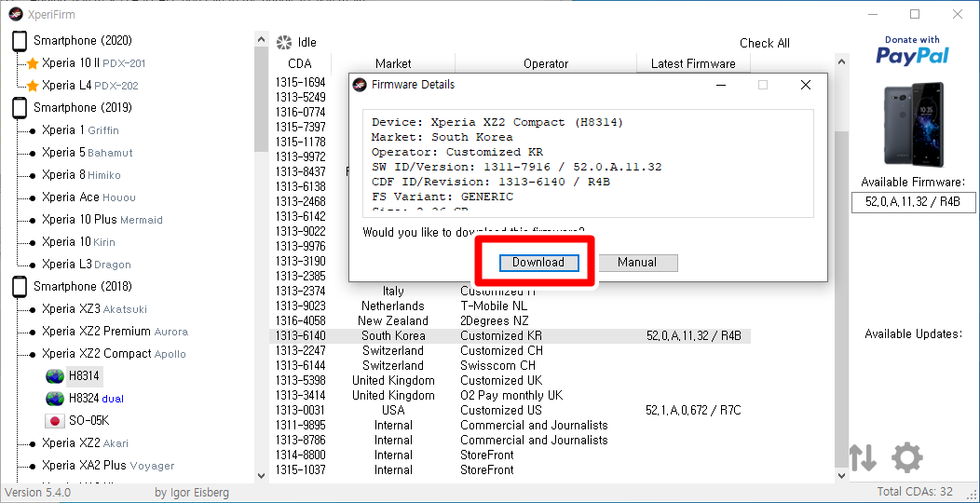Image resolution: width=980 pixels, height=503 pixels.
Task: Select Xperia 10 Plus Mermaid tree item
Action: (102, 219)
